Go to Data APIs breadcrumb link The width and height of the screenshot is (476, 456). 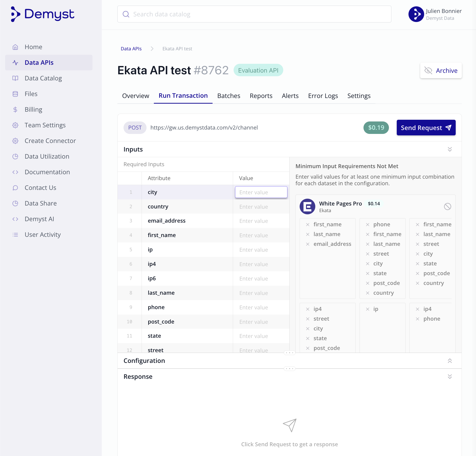(131, 49)
